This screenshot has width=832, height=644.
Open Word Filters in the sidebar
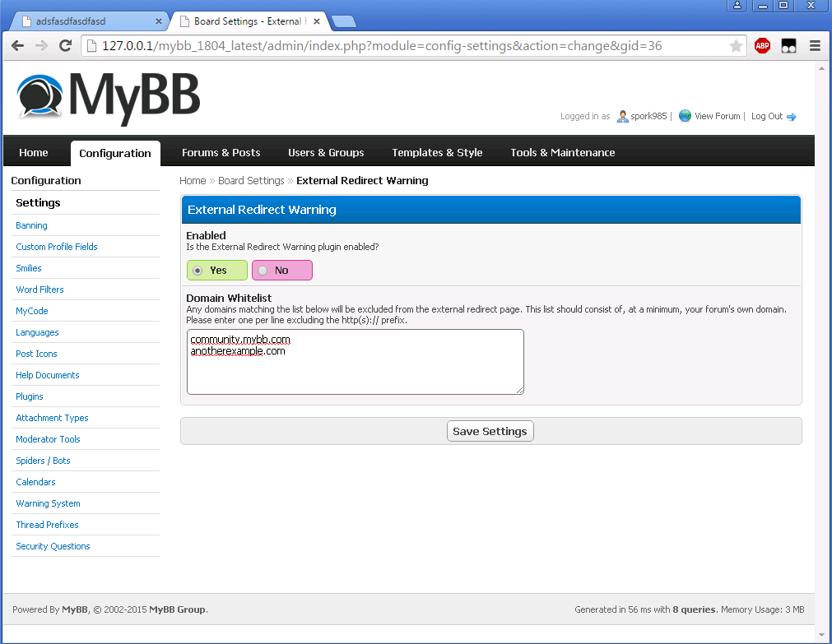point(40,290)
